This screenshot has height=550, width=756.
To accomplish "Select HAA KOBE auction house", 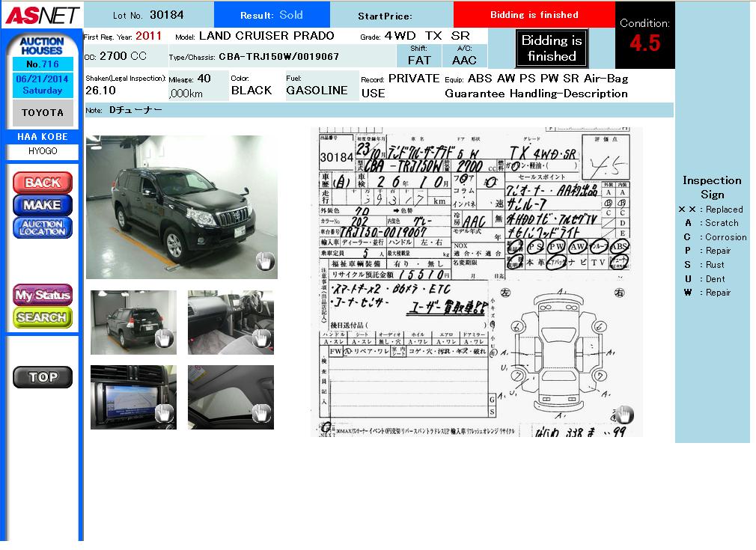I will [x=43, y=137].
